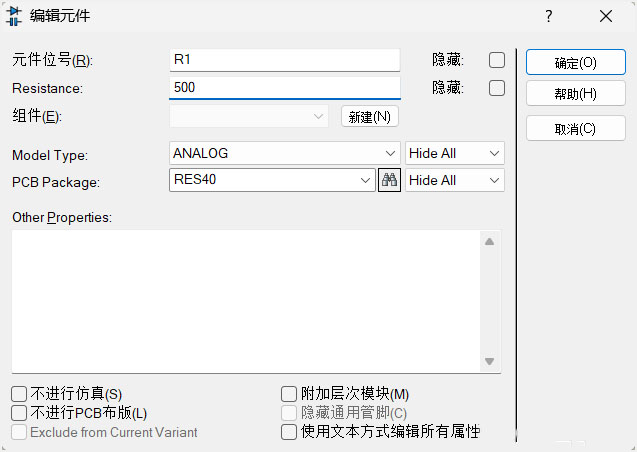Click the binoculars package search icon
637x452 pixels.
click(x=389, y=180)
